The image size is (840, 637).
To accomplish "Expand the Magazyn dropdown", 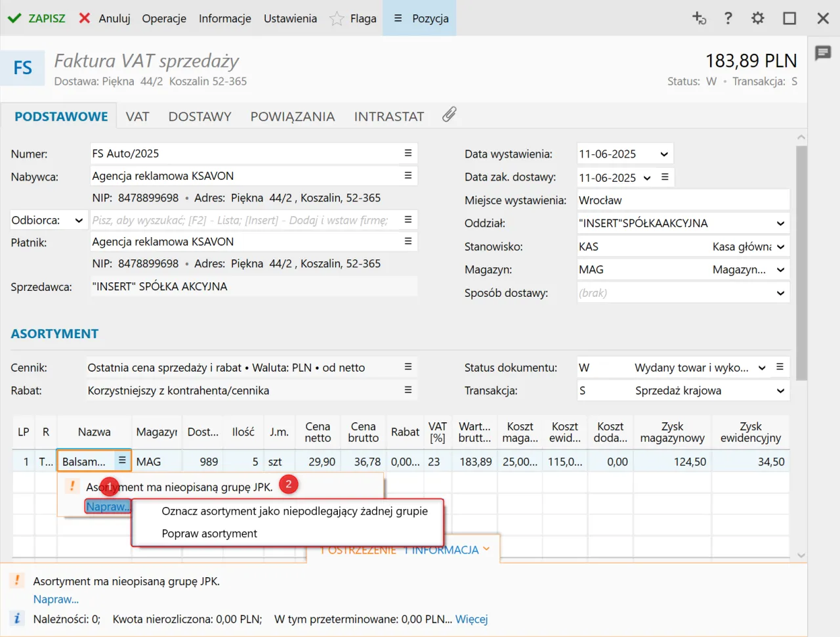I will click(x=780, y=270).
